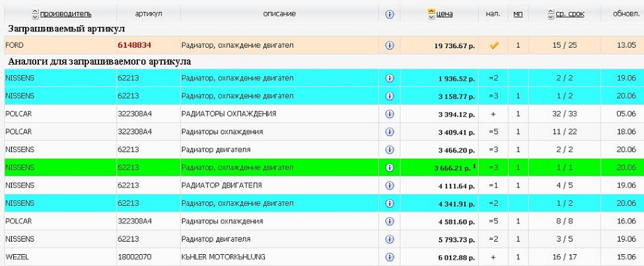Screen dimensions: 644x266
Task: Select the price 4 341.91 р.
Action: point(456,204)
